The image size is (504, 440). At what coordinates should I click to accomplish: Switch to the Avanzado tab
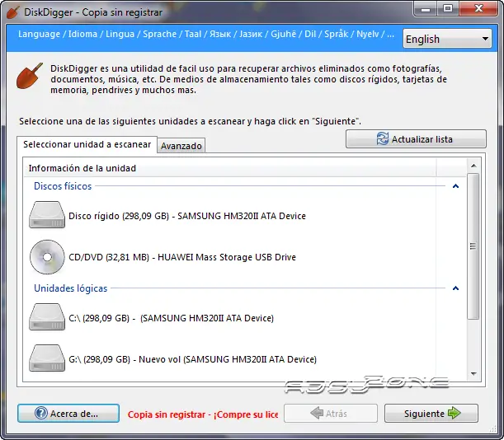181,146
